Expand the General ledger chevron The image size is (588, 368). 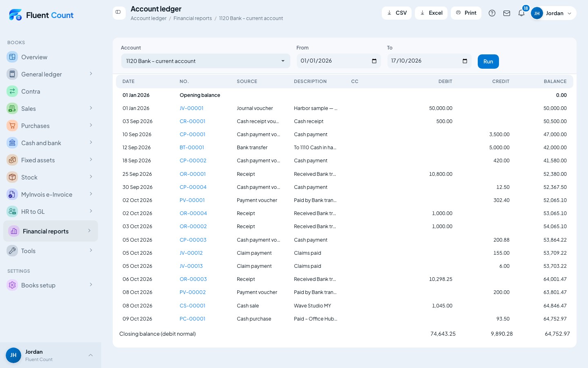tap(91, 74)
